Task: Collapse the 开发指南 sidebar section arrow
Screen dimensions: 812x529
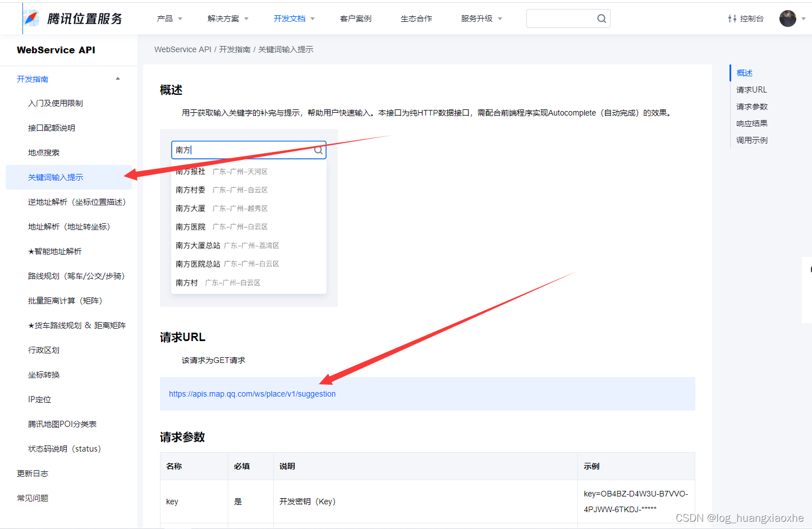Action: [118, 79]
